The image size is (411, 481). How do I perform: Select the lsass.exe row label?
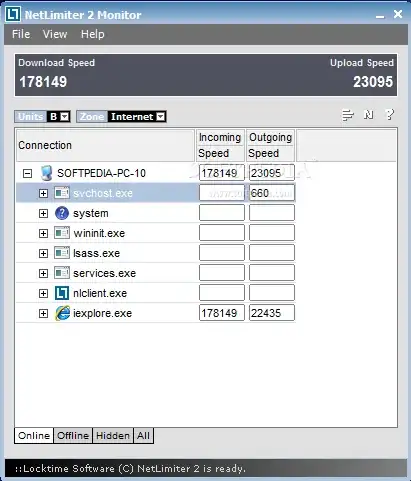tap(96, 253)
